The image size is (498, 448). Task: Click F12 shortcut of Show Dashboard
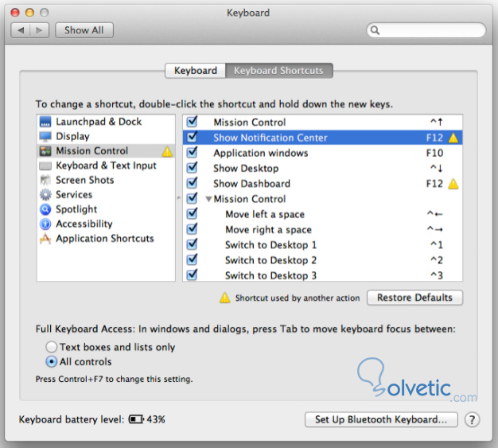[x=434, y=184]
